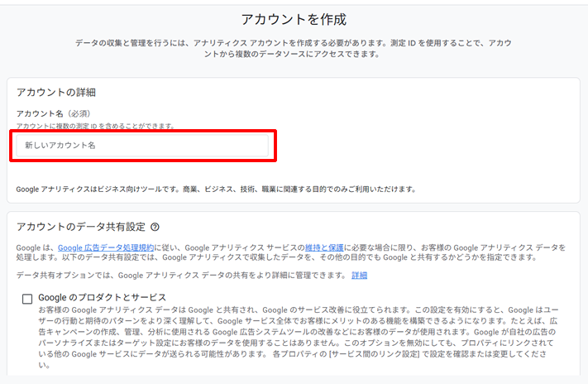
Task: Open the 詳細 link for data sharing
Action: 359,276
